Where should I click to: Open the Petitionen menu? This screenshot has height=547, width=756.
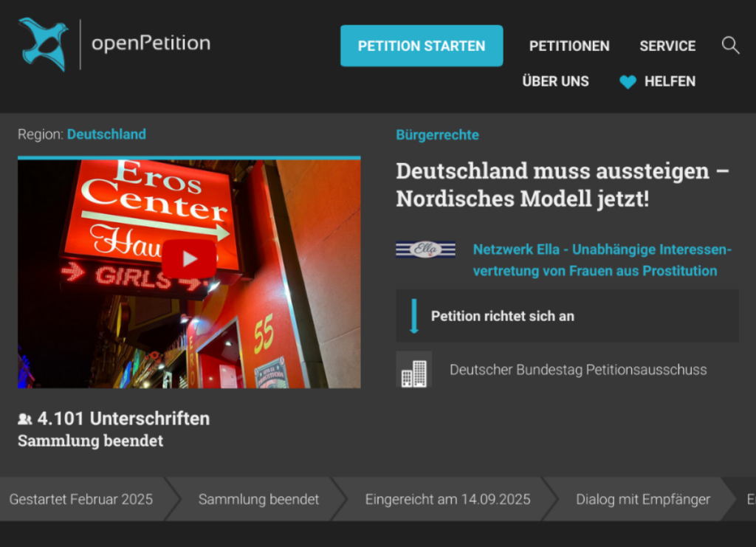coord(569,46)
